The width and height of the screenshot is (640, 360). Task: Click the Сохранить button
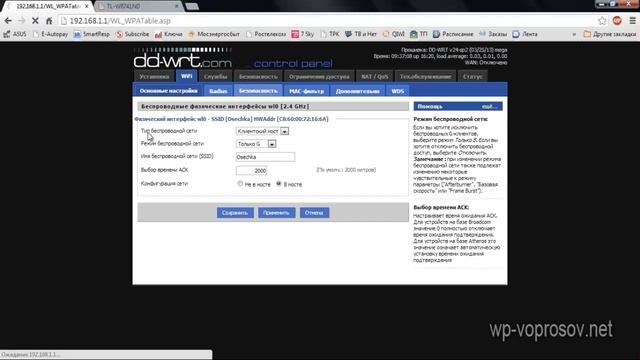[235, 213]
